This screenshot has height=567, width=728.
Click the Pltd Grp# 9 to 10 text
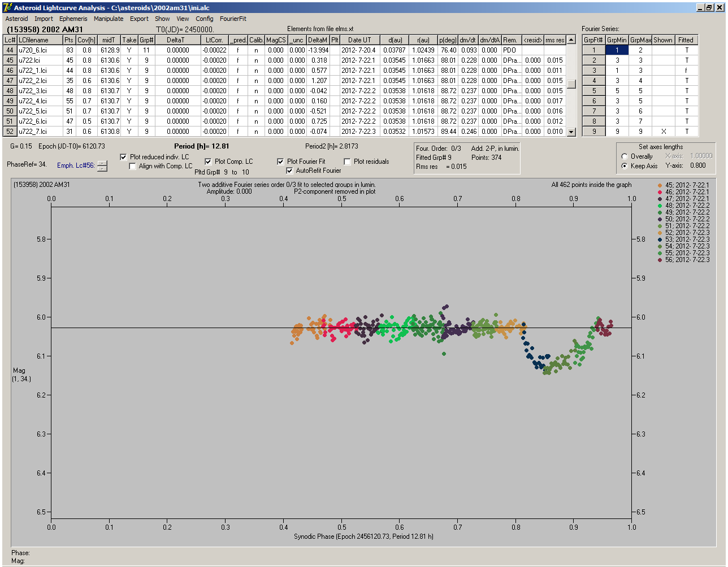coord(222,172)
